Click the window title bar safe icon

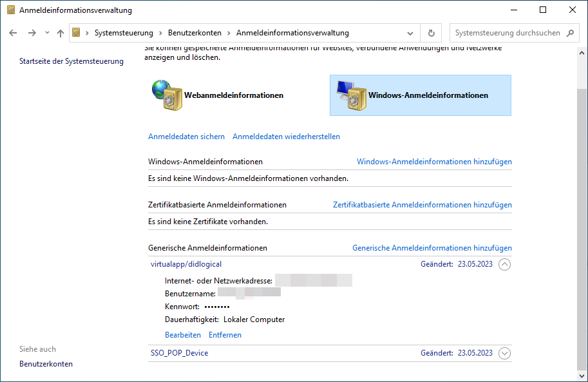[x=11, y=10]
